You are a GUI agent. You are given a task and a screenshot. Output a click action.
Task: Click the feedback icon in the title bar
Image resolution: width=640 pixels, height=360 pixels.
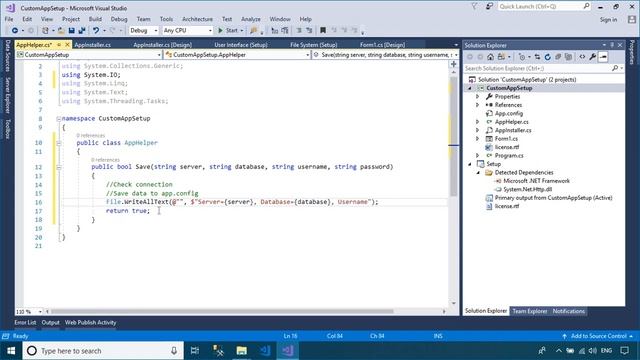[489, 7]
